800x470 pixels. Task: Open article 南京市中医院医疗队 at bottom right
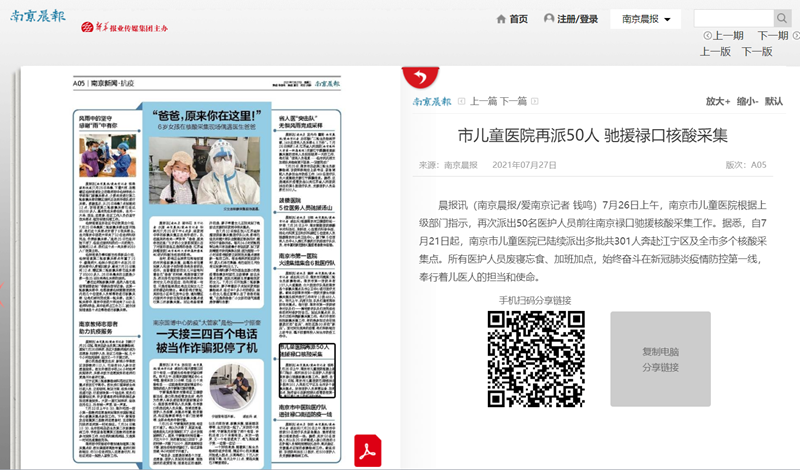306,411
